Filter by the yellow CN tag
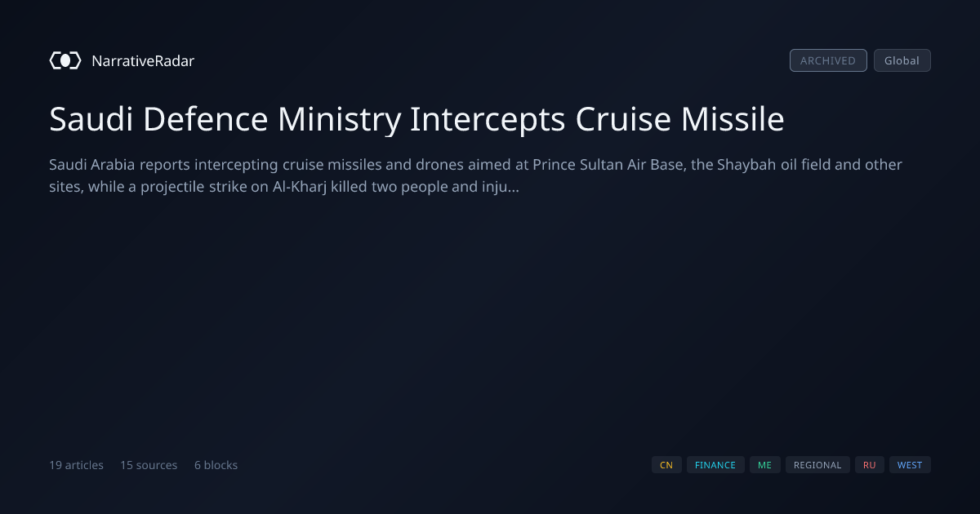 click(x=666, y=465)
